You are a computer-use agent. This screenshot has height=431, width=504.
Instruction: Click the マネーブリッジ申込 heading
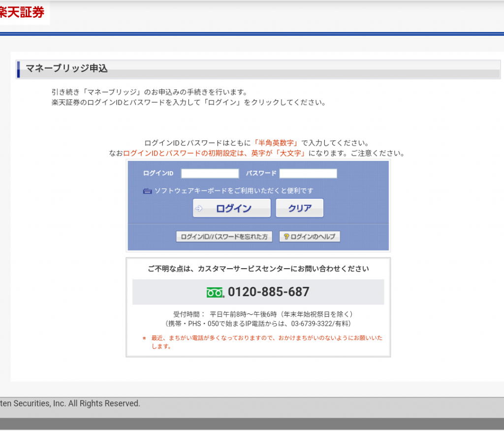click(66, 69)
